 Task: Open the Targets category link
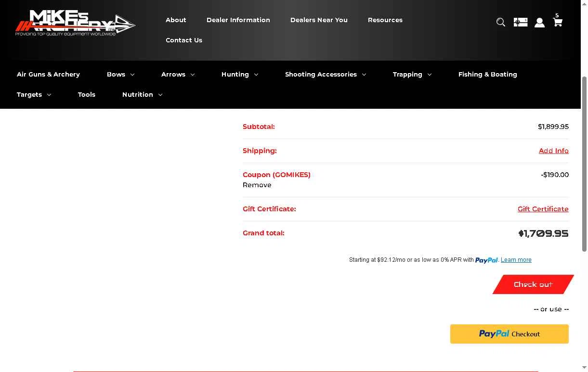click(x=29, y=94)
